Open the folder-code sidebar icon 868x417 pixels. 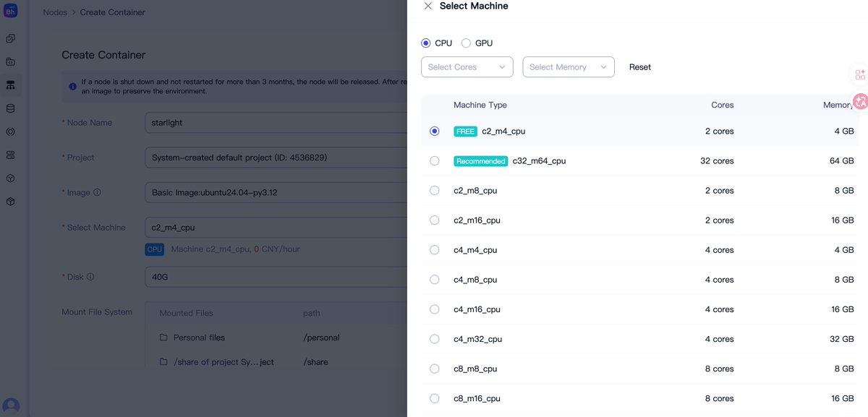pos(10,62)
